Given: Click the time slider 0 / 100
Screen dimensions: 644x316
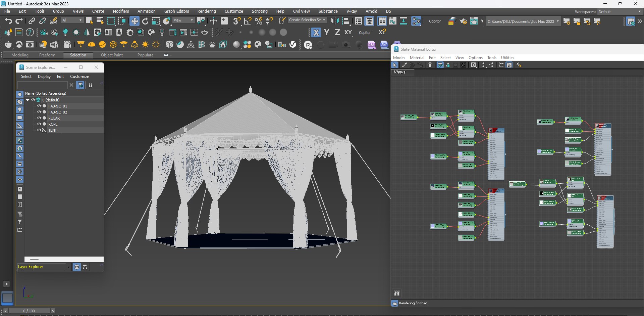Looking at the screenshot, I should coord(29,311).
